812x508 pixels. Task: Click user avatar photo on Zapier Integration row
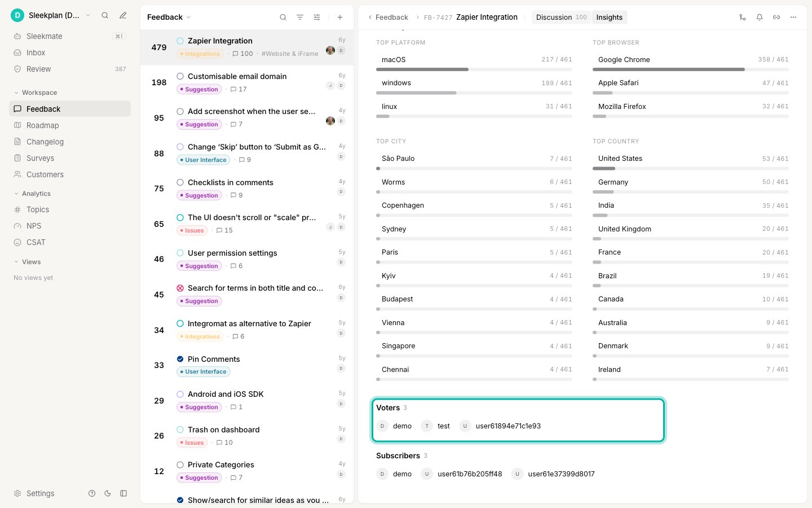pyautogui.click(x=330, y=50)
